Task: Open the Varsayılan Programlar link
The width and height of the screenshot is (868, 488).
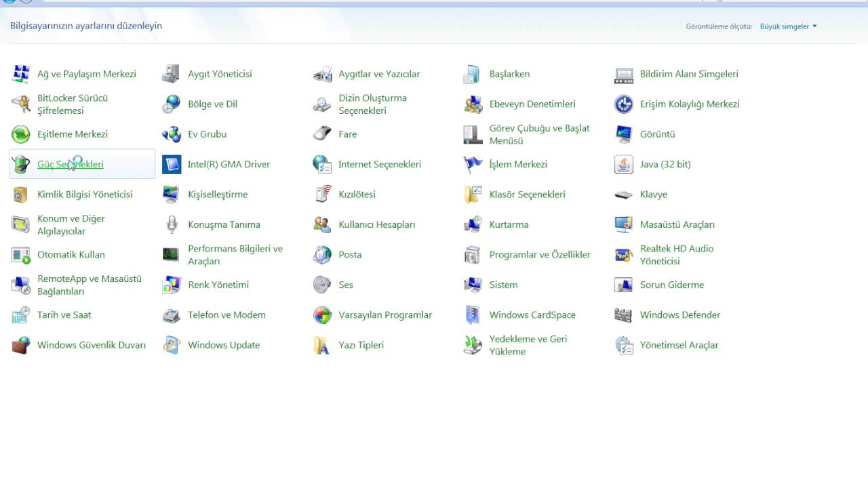Action: coord(385,315)
